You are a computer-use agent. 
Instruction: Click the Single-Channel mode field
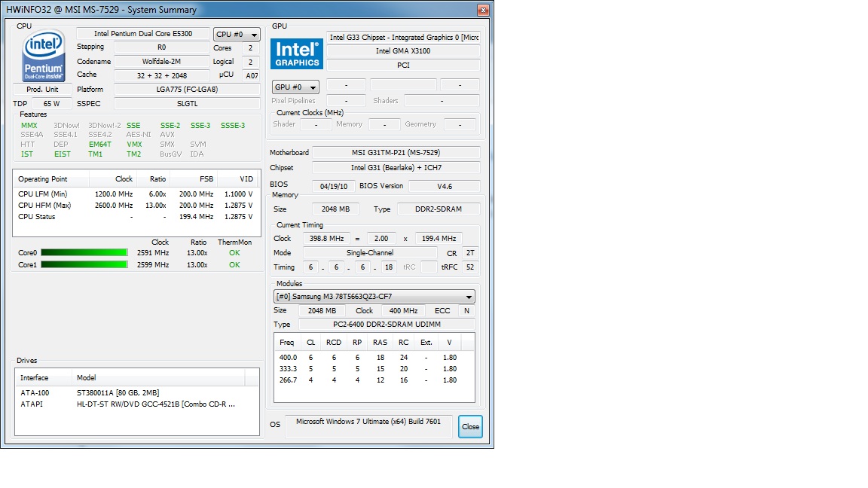click(370, 253)
